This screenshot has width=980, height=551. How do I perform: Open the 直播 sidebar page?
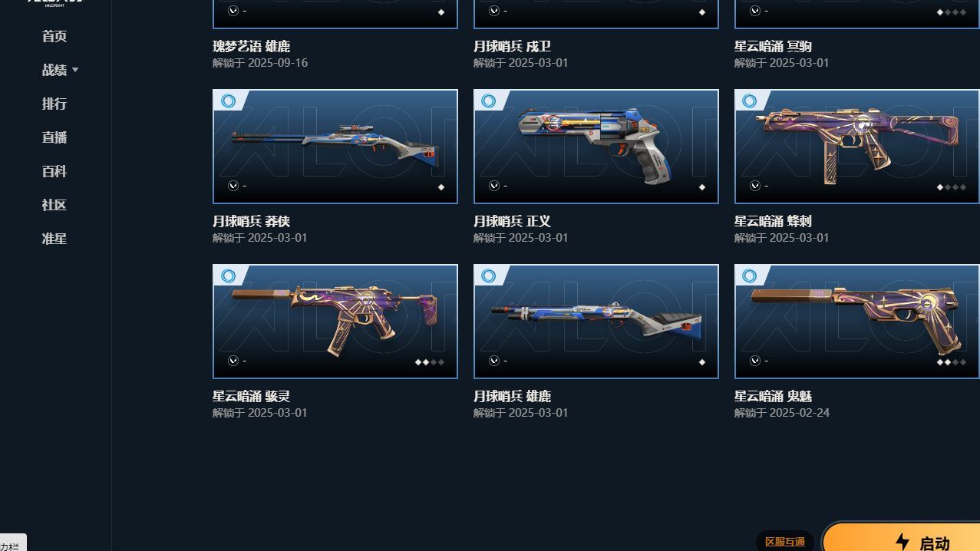tap(54, 137)
